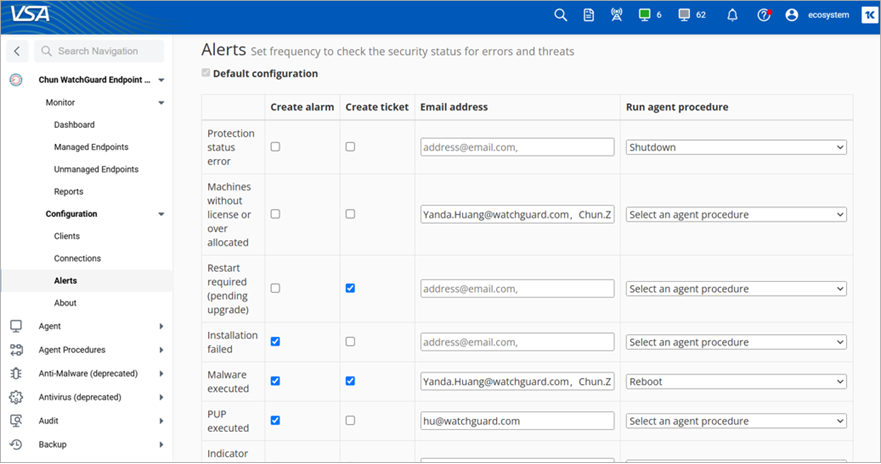
Task: Open the help question mark icon
Action: coord(764,15)
